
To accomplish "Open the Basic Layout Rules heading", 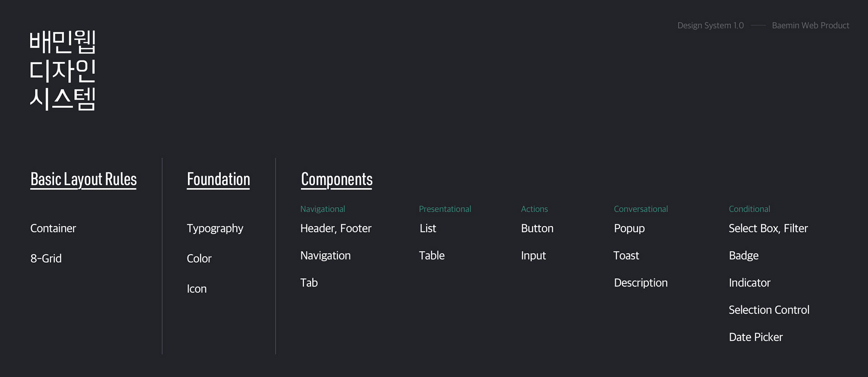I will click(83, 179).
